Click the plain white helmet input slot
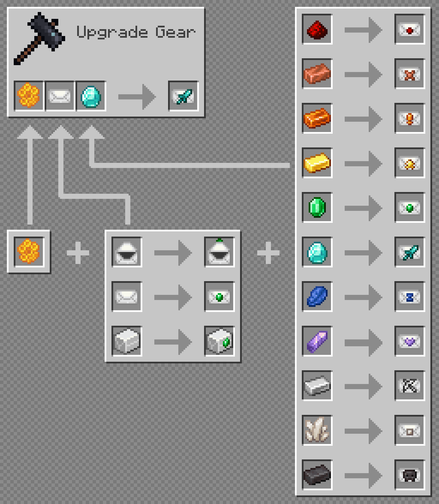This screenshot has height=504, width=439. (127, 252)
